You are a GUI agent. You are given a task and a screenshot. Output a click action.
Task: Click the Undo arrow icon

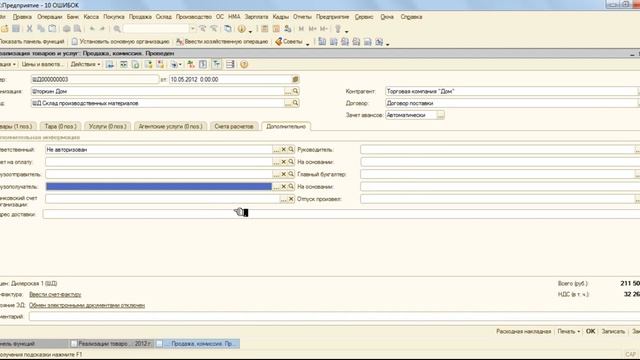click(92, 29)
